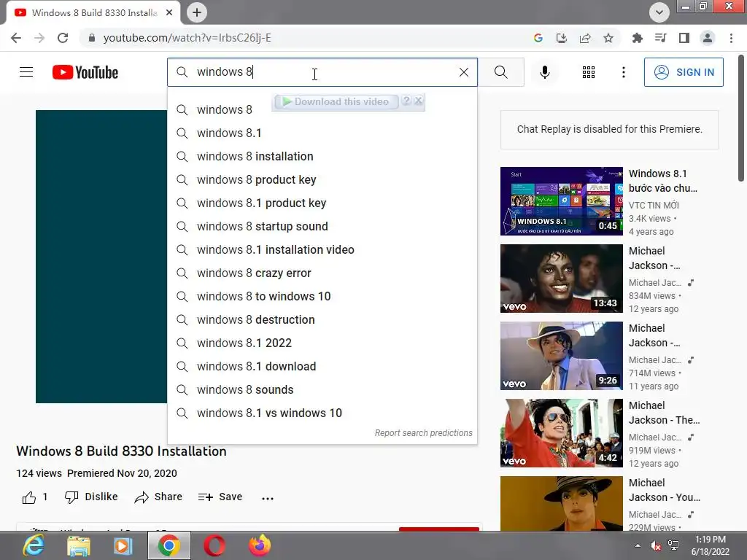Viewport: 747px width, 560px height.
Task: Choose 'windows 8.1 vs windows 10' suggestion
Action: [x=322, y=413]
